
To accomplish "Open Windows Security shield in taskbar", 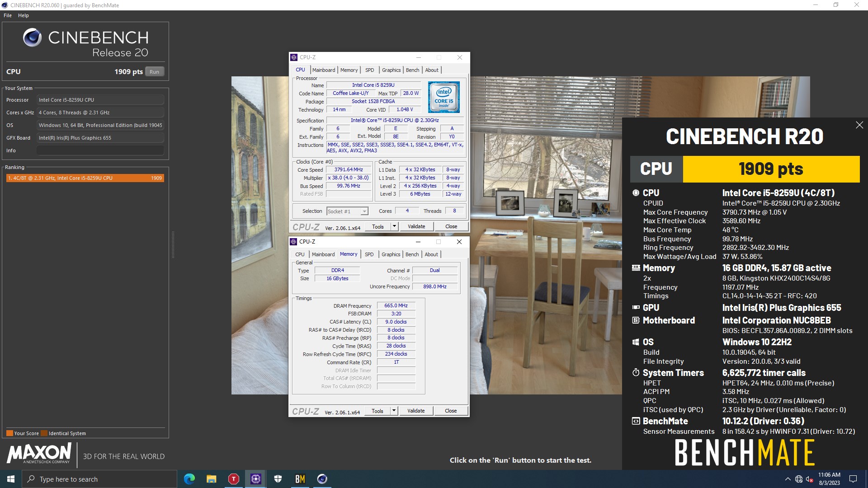I will [278, 479].
